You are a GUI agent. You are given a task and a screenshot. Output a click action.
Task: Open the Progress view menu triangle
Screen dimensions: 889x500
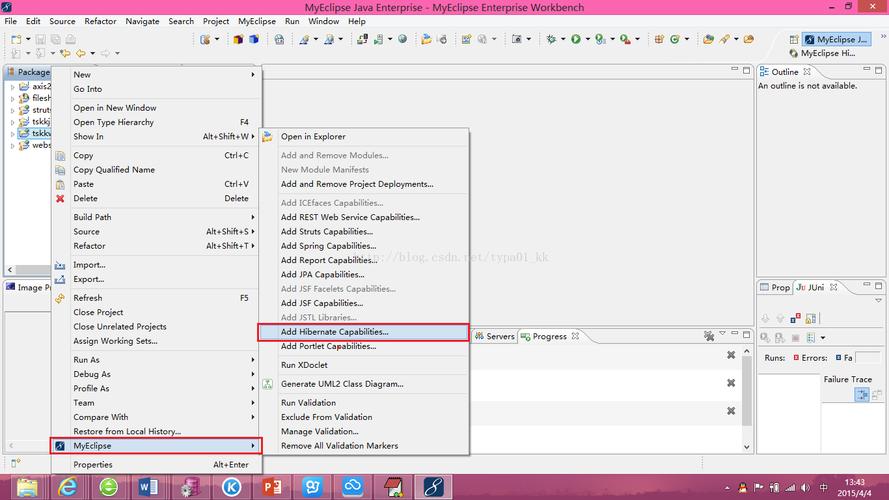click(x=722, y=333)
